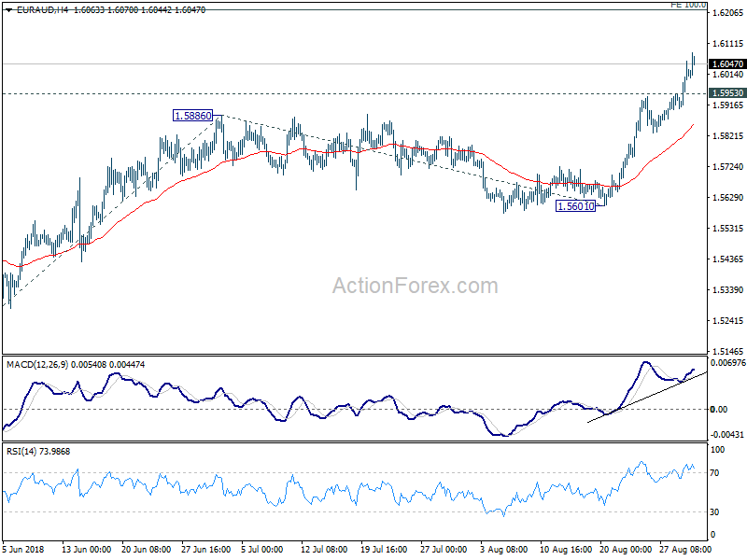Viewport: 747px width, 560px height.
Task: Click the 3 Aug 08:00 time axis label
Action: coord(503,549)
